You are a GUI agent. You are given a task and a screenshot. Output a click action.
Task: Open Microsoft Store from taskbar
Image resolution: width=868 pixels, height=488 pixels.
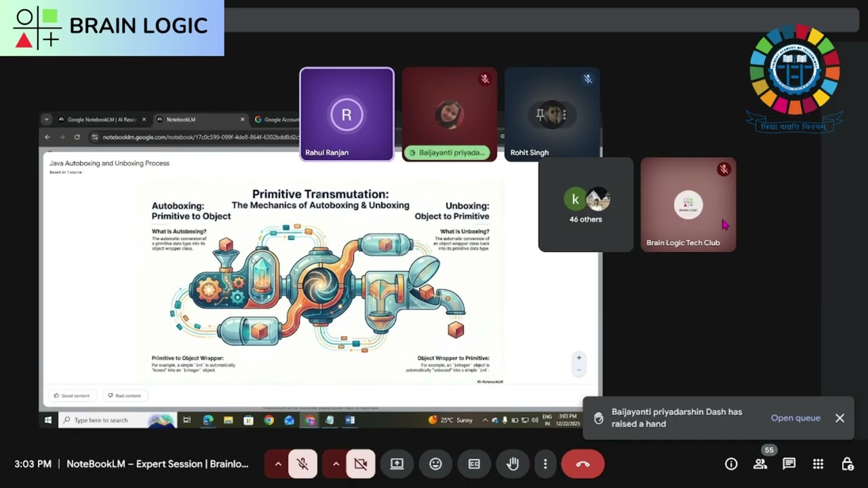point(249,420)
